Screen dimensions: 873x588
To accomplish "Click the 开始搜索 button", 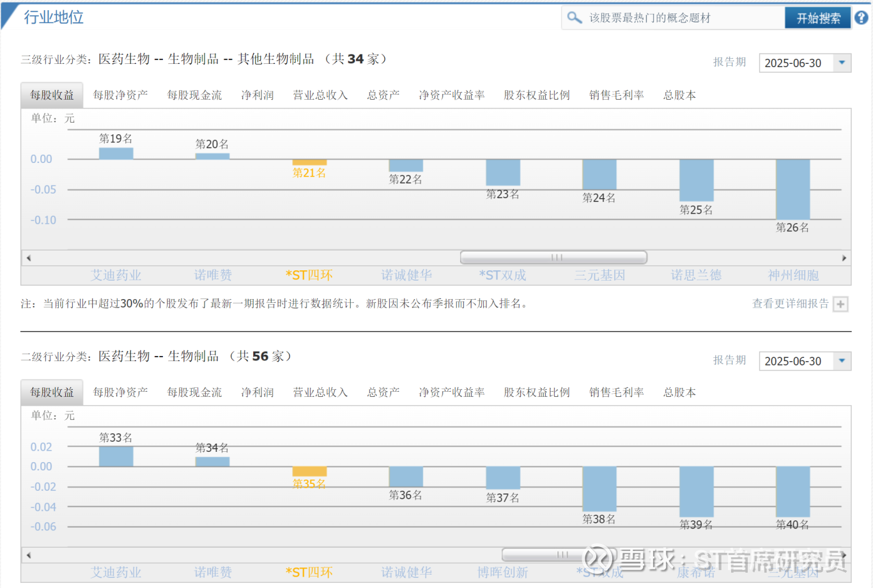I will (x=818, y=18).
